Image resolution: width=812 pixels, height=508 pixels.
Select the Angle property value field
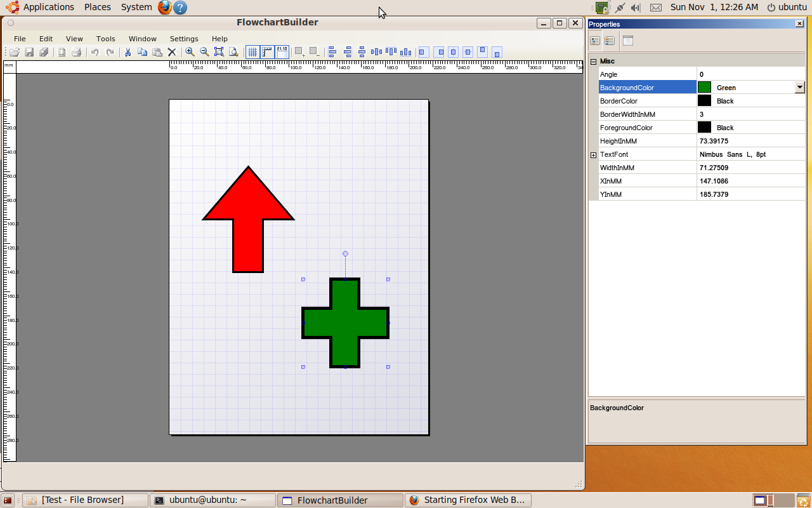(x=751, y=74)
